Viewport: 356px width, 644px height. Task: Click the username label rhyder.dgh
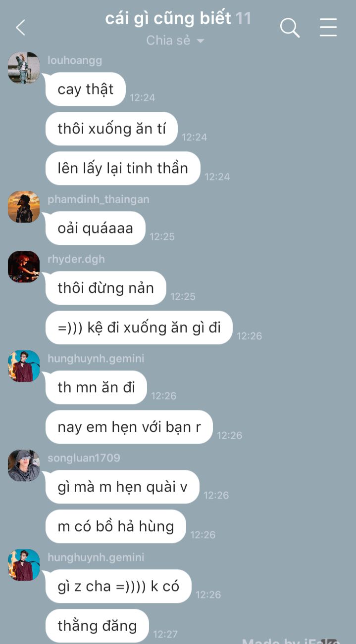(76, 259)
